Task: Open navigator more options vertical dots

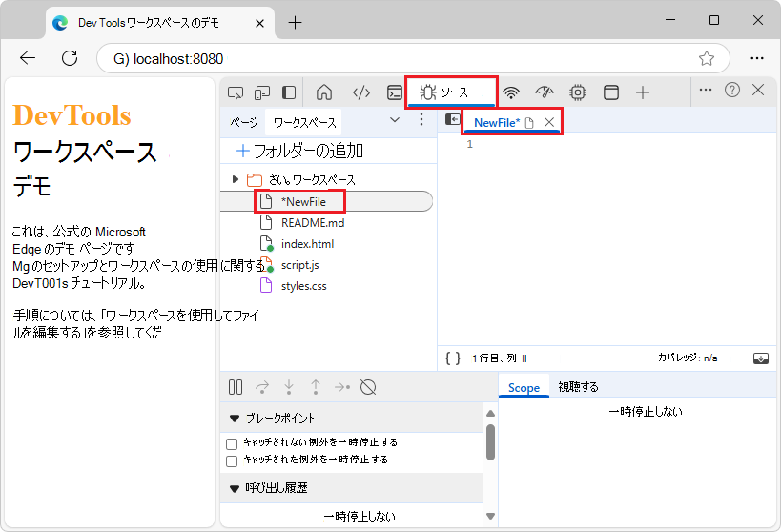Action: coord(421,119)
